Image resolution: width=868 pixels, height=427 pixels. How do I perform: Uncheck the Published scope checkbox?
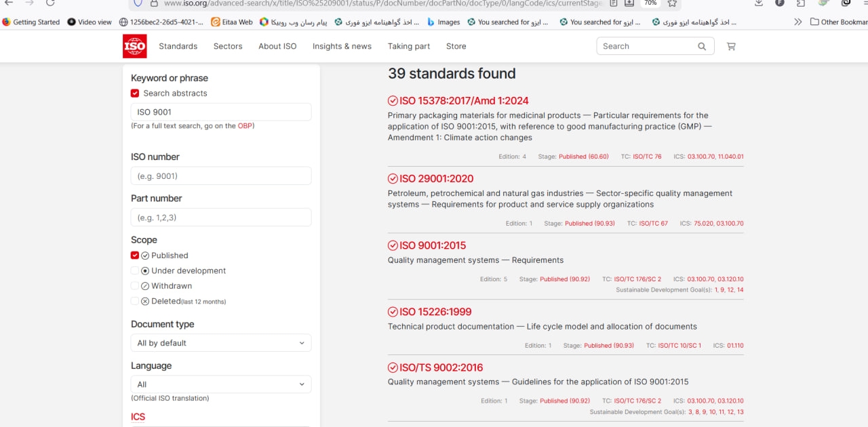(135, 256)
